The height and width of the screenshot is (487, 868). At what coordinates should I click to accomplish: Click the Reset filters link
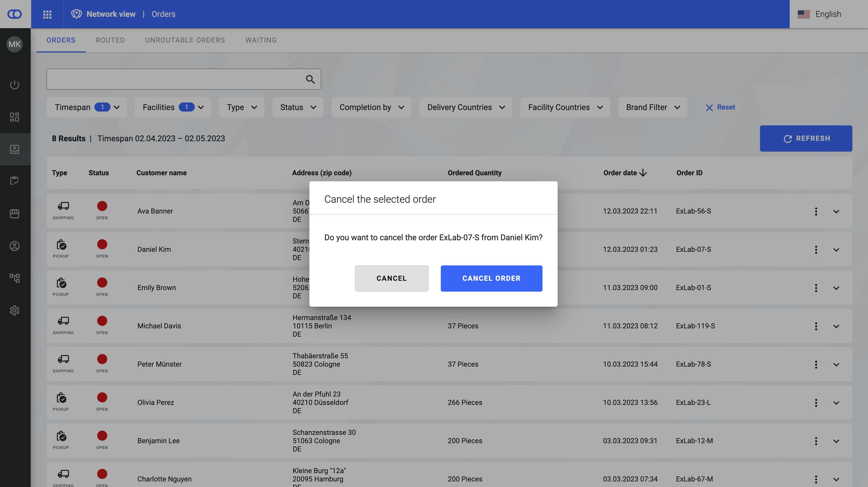point(720,107)
